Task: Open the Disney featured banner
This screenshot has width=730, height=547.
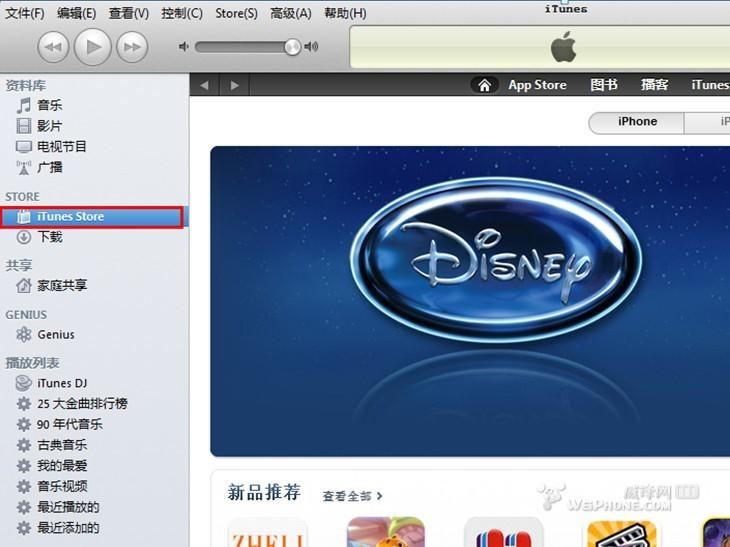Action: tap(470, 301)
